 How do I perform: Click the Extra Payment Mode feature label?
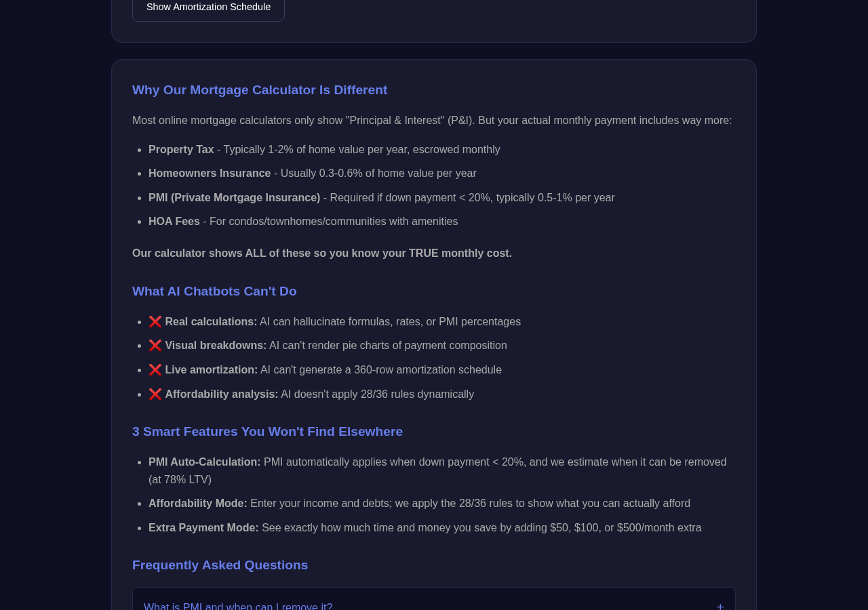(203, 528)
